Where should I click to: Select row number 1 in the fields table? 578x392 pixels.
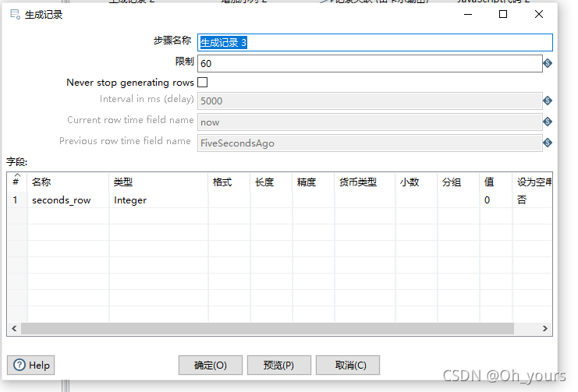pyautogui.click(x=17, y=200)
